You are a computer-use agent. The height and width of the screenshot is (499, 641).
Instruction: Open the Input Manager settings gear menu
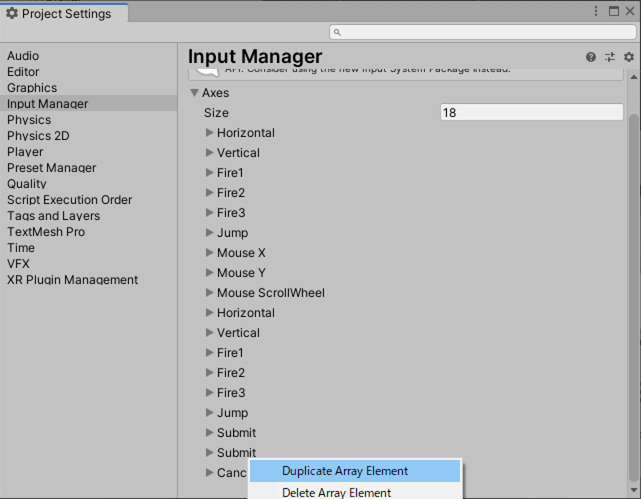coord(629,57)
